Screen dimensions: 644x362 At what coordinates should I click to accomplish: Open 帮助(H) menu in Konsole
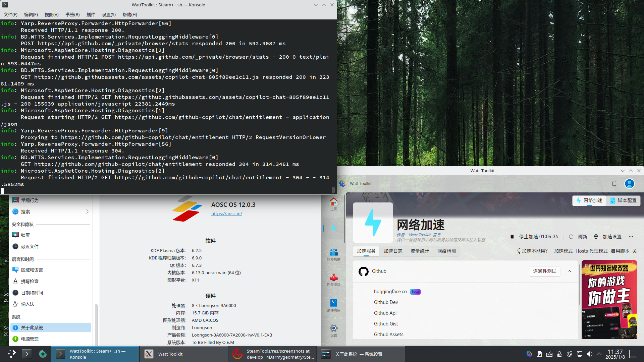pyautogui.click(x=130, y=14)
